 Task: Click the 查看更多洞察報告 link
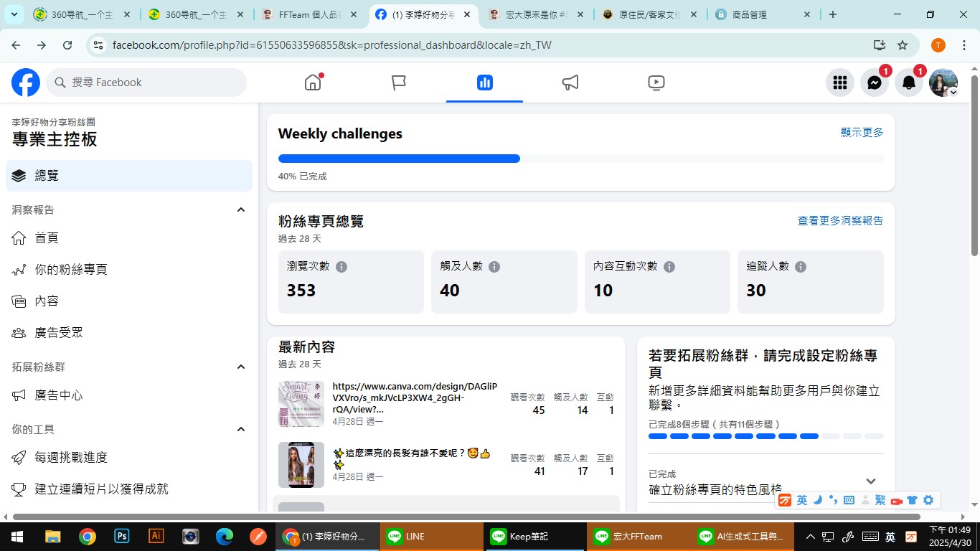click(840, 221)
